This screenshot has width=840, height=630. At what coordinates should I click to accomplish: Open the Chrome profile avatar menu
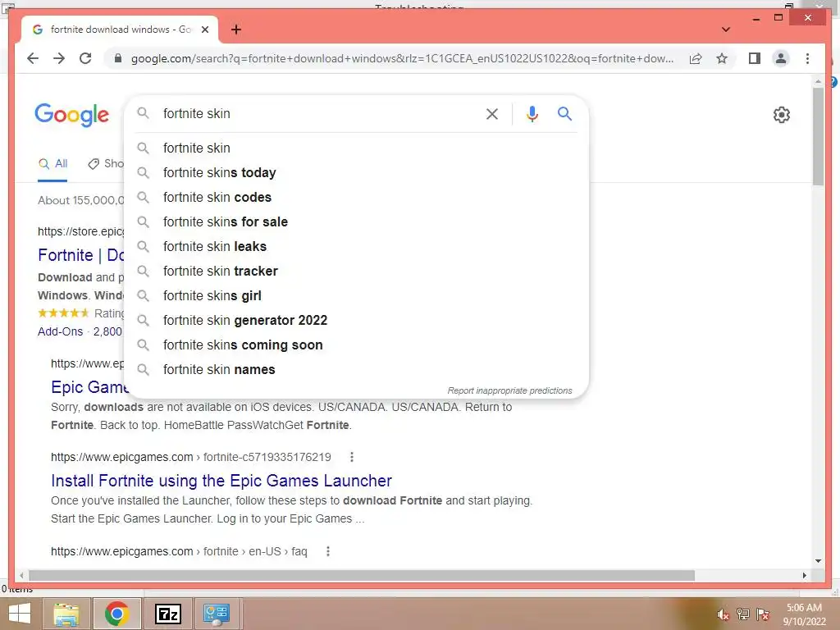(781, 58)
